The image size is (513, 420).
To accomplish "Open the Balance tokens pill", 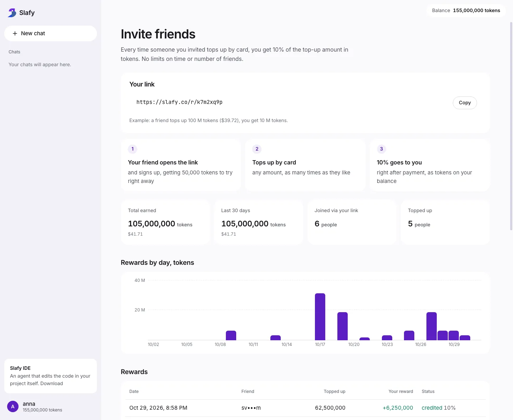I will 466,10.
